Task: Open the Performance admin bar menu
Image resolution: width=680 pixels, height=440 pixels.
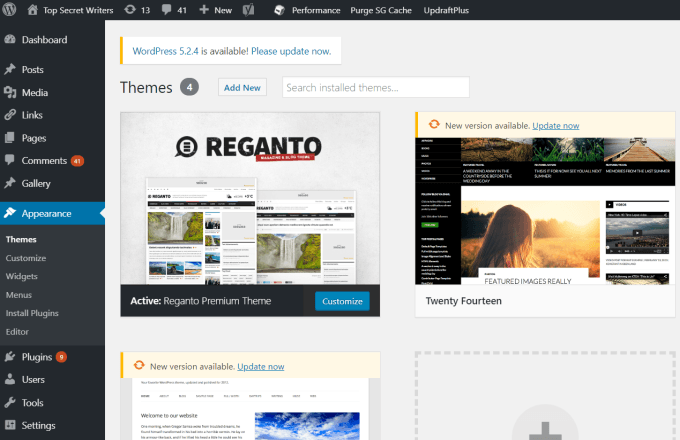Action: (x=316, y=10)
